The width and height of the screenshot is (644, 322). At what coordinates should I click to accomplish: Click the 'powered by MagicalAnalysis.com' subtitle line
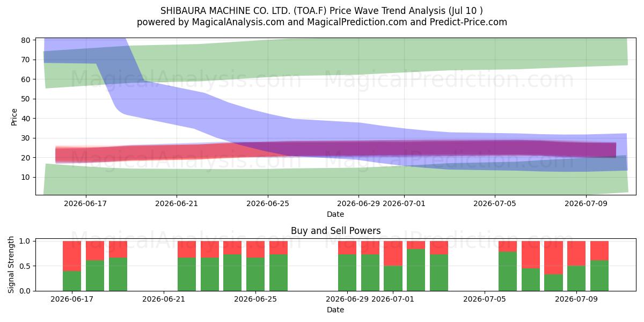click(x=322, y=22)
